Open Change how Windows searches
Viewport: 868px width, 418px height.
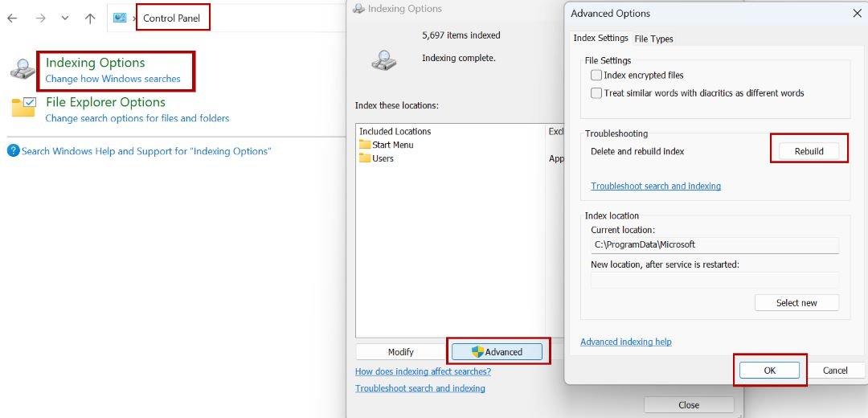(x=113, y=79)
